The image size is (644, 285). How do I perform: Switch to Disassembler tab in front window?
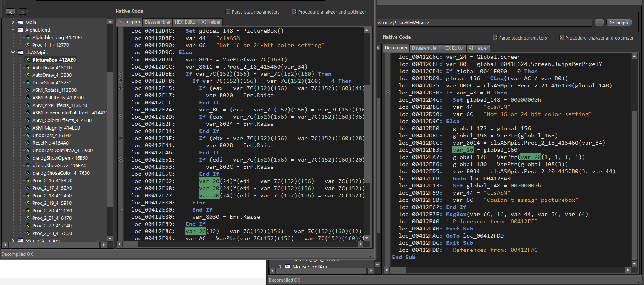point(158,22)
